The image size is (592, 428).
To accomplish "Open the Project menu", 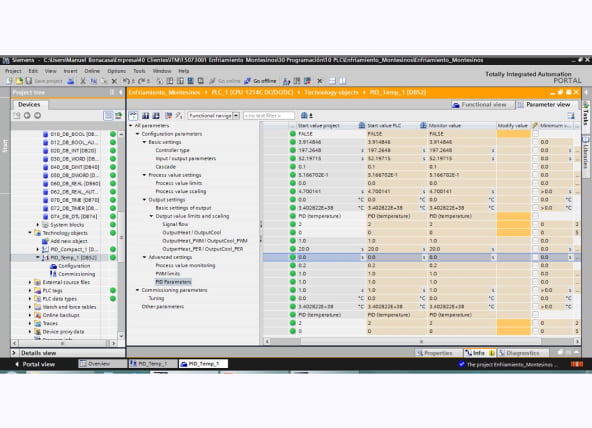I will click(13, 71).
